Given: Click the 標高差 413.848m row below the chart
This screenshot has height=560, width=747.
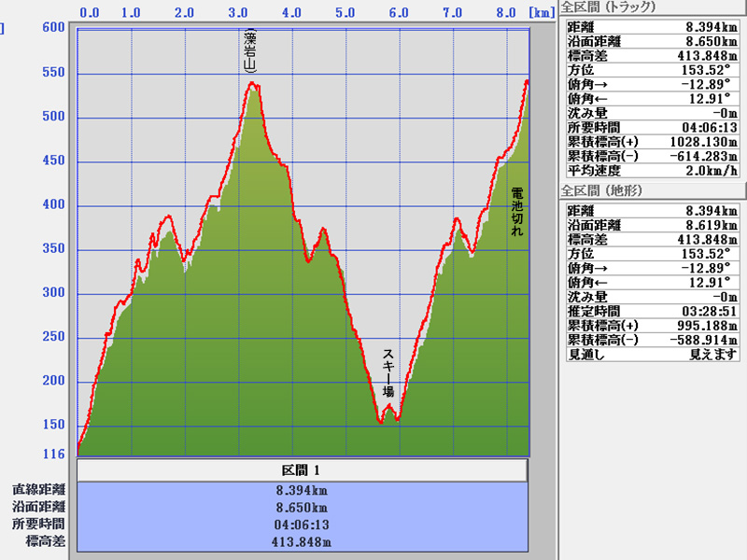Looking at the screenshot, I should 303,540.
